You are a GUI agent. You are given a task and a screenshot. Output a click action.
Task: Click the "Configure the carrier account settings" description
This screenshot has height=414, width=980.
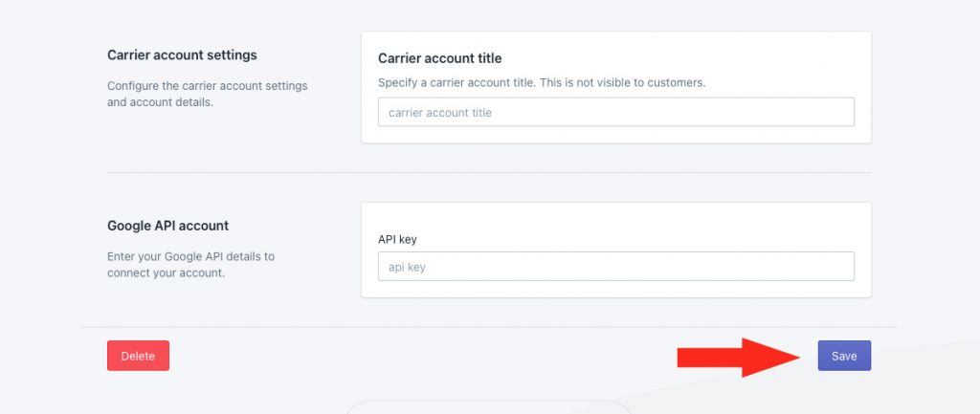coord(208,85)
